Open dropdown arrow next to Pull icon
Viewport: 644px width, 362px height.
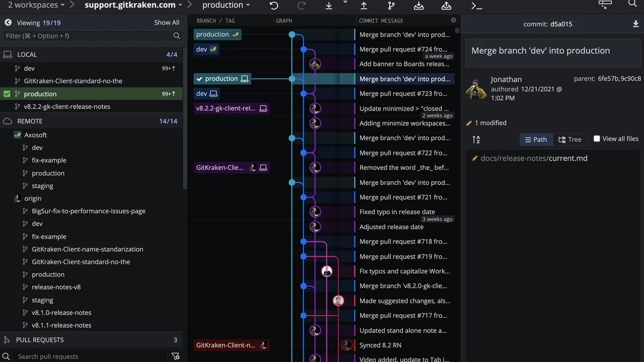click(x=345, y=2)
